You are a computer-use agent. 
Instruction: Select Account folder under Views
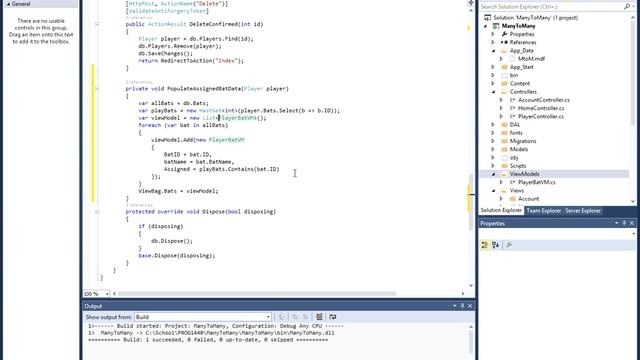pos(528,199)
